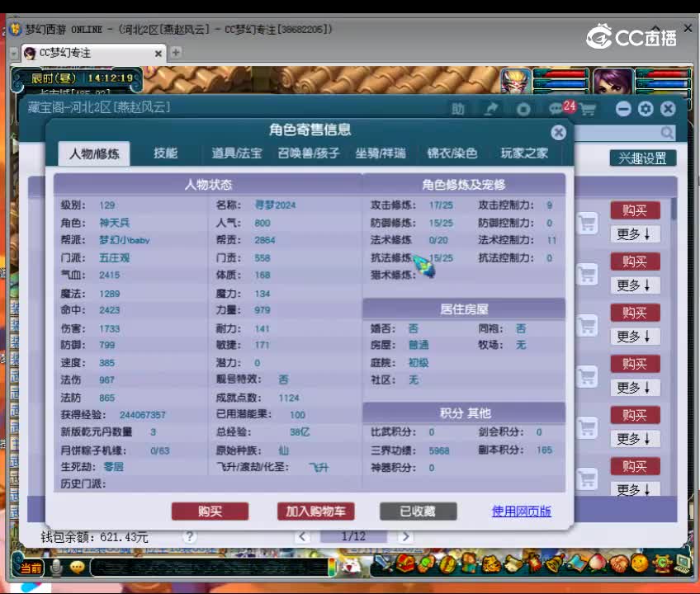Go to previous page with left arrow
This screenshot has width=700, height=594.
point(303,536)
